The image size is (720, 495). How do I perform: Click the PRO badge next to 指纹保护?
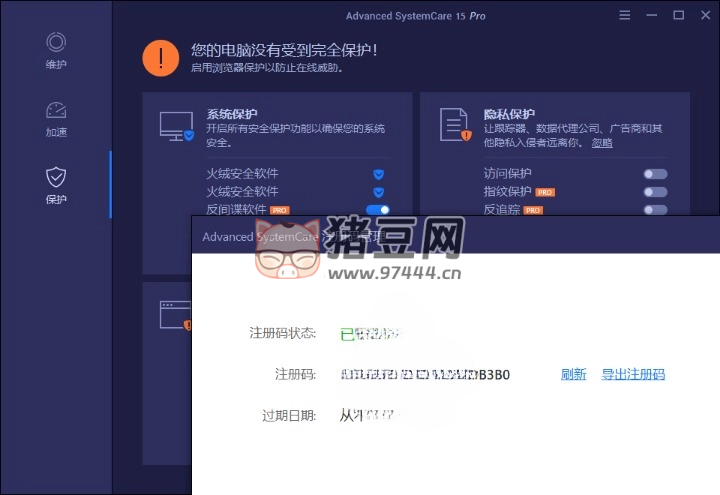coord(545,192)
